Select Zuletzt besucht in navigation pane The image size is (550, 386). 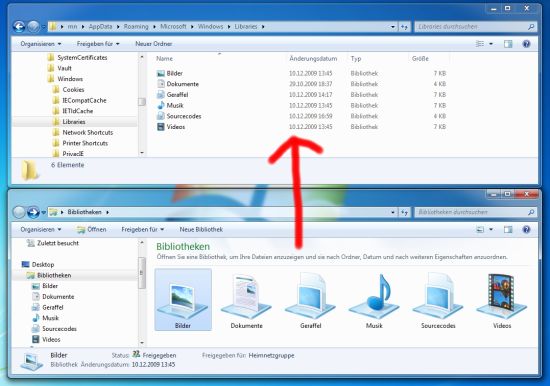pyautogui.click(x=53, y=243)
